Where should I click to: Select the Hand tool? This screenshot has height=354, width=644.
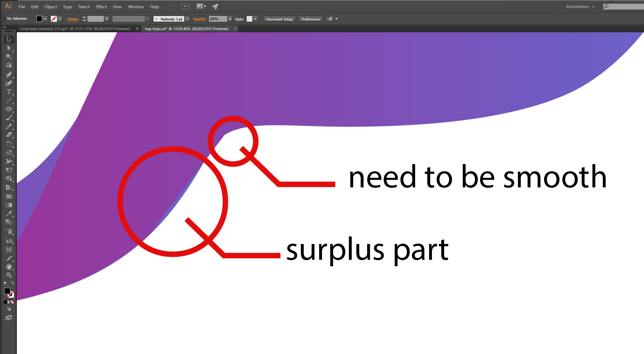pyautogui.click(x=9, y=267)
